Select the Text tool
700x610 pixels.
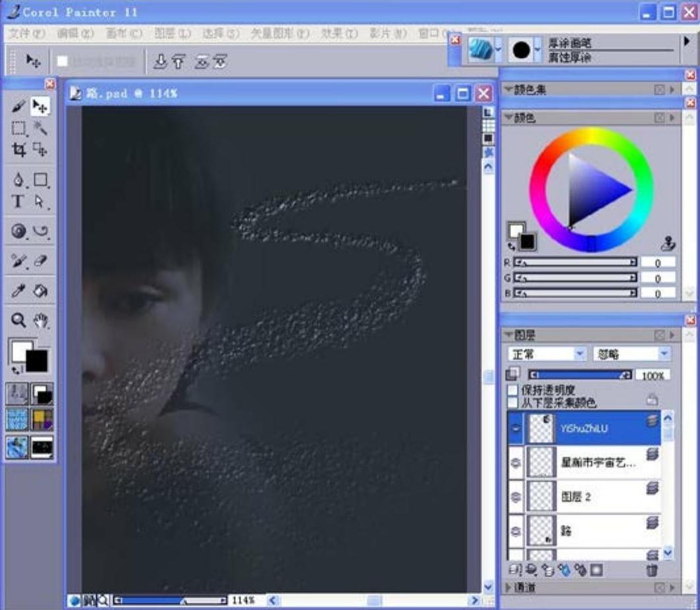coord(18,202)
